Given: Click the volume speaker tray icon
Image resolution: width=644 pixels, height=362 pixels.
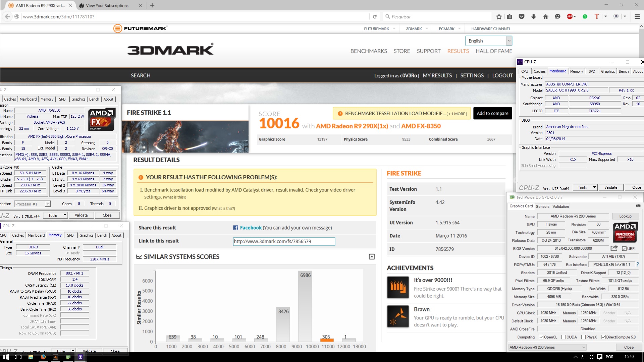Looking at the screenshot, I should point(591,357).
